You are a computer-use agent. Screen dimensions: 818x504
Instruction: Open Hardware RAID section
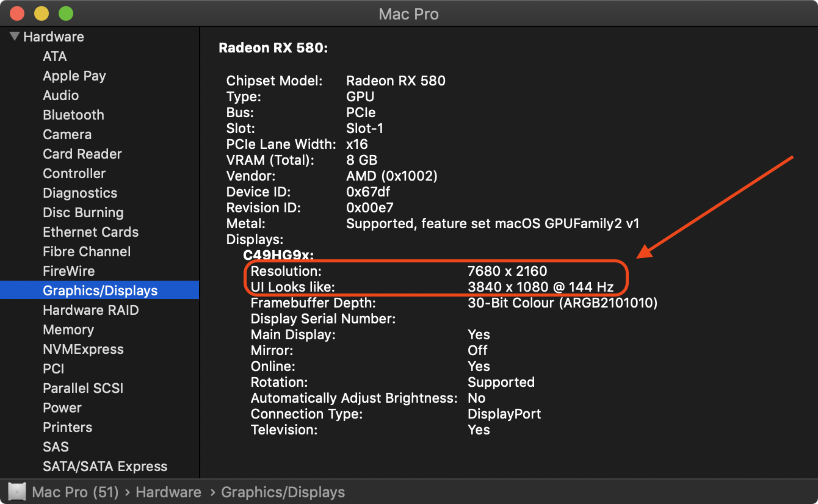point(91,310)
